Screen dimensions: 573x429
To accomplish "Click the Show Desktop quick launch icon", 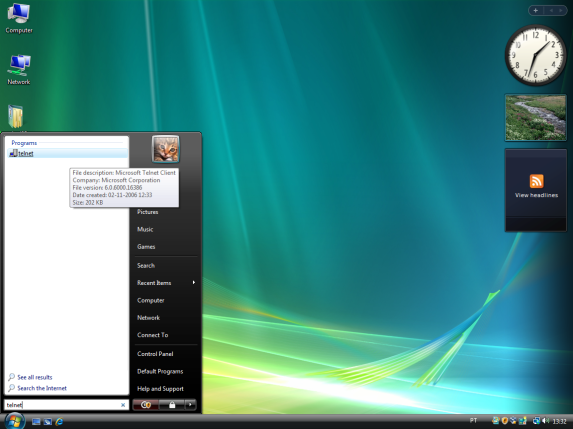I will click(36, 421).
